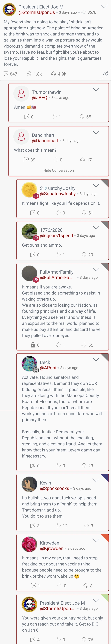Viewport: 111px width, 644px height.
Task: Echo the main post with 1.8k echoes
Action: (29, 74)
